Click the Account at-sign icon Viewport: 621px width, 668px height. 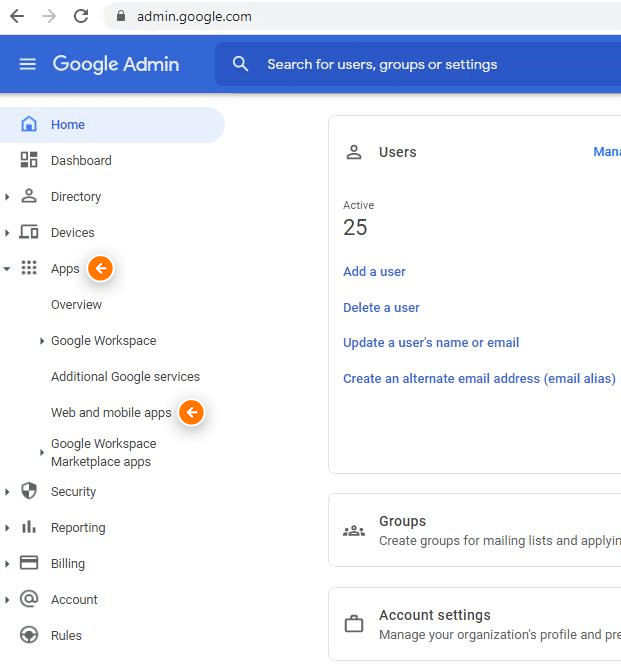29,599
